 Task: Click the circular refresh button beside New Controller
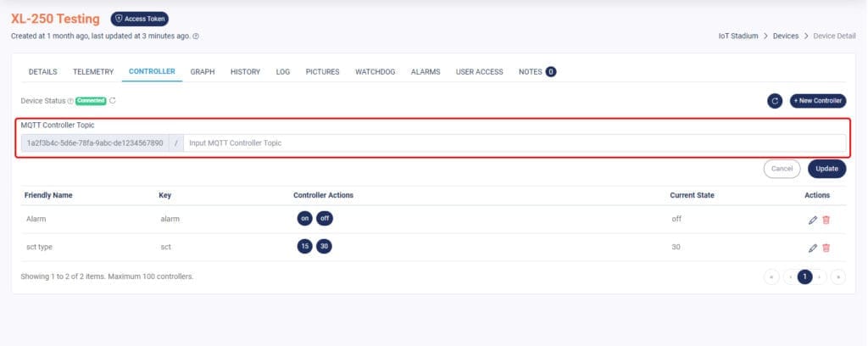pos(775,101)
